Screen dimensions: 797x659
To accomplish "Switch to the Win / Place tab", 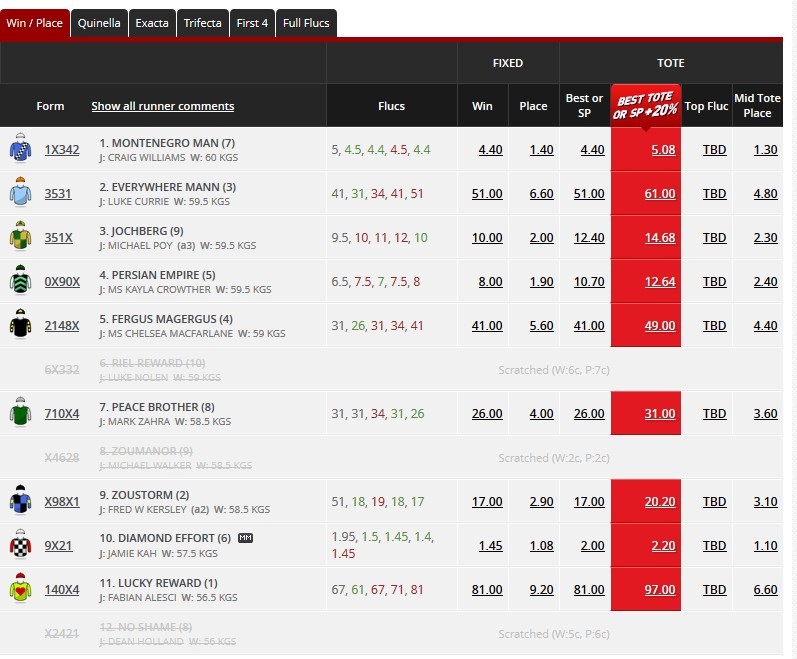I will click(35, 23).
